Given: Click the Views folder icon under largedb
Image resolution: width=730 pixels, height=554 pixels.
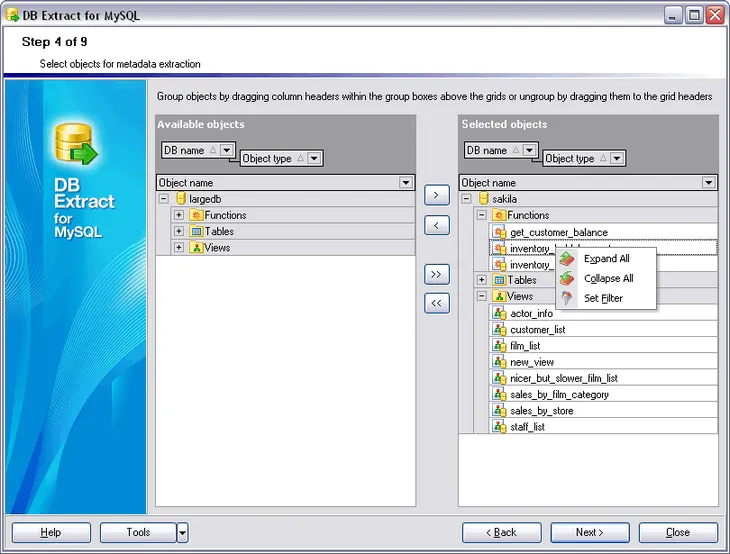Looking at the screenshot, I should tap(196, 248).
